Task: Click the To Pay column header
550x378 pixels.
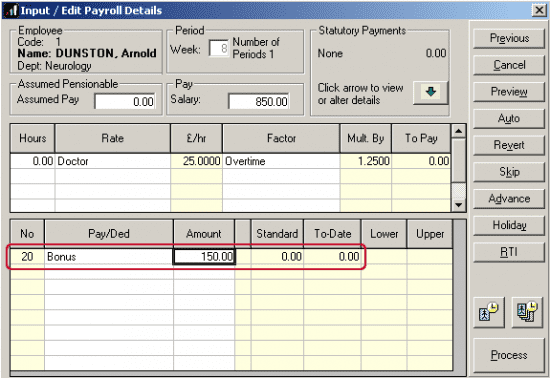Action: (x=421, y=138)
